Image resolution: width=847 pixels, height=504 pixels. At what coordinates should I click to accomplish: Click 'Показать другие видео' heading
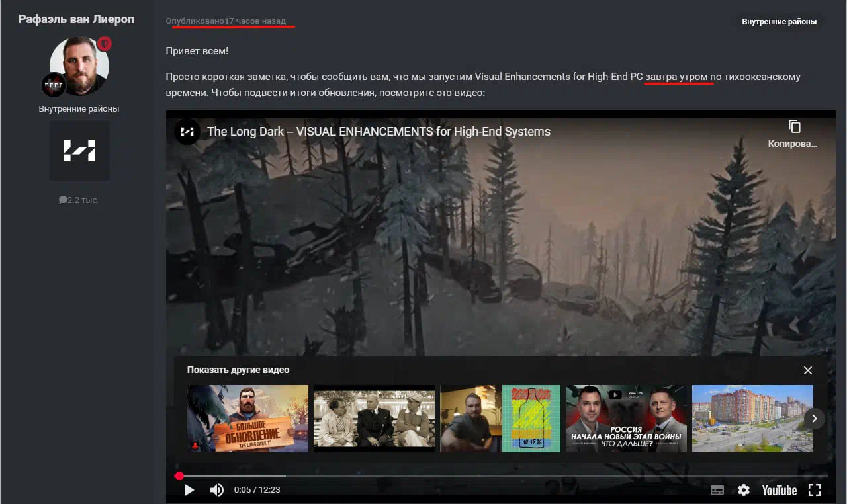(238, 370)
